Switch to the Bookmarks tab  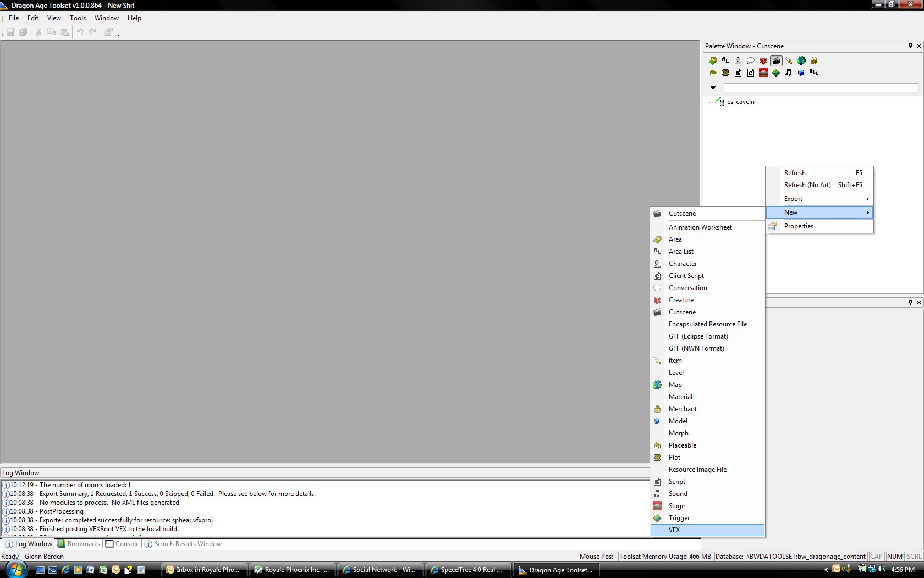pyautogui.click(x=79, y=544)
